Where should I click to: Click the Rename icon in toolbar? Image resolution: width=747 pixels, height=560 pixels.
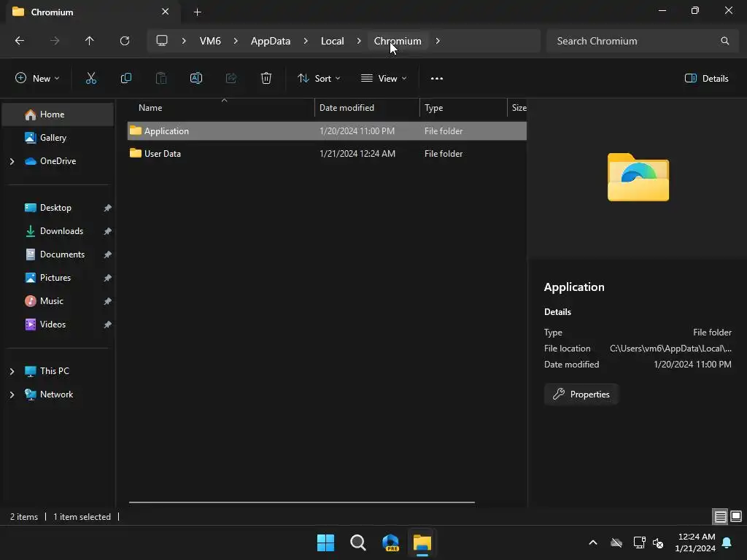196,78
